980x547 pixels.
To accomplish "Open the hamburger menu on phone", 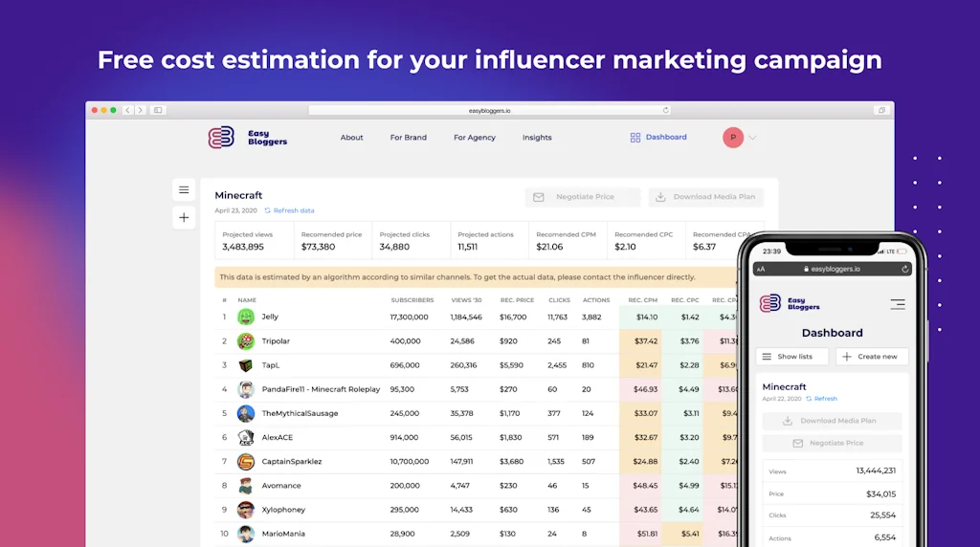I will (x=897, y=304).
